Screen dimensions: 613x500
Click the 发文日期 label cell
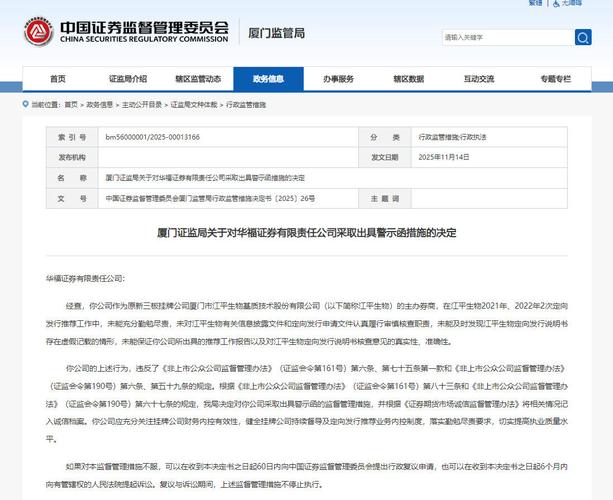point(385,158)
